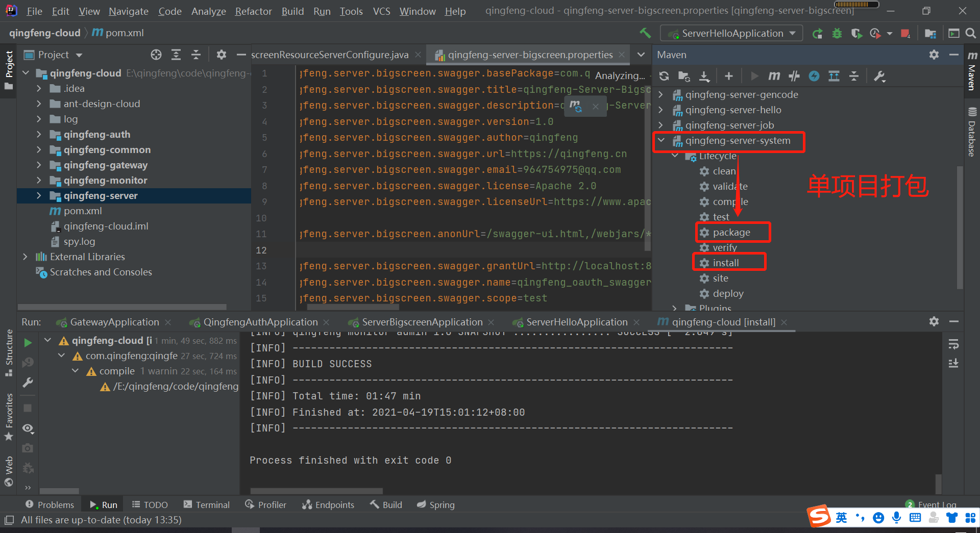Toggle Sogou input Chinese/English mode

[841, 518]
